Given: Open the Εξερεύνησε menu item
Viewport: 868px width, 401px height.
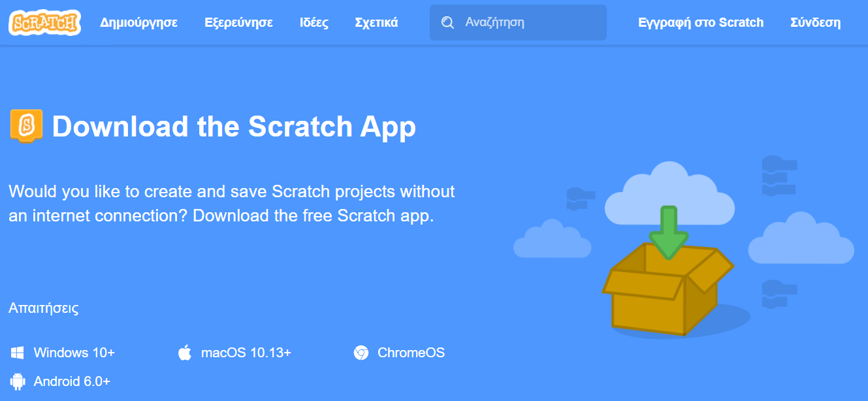Looking at the screenshot, I should [x=238, y=23].
